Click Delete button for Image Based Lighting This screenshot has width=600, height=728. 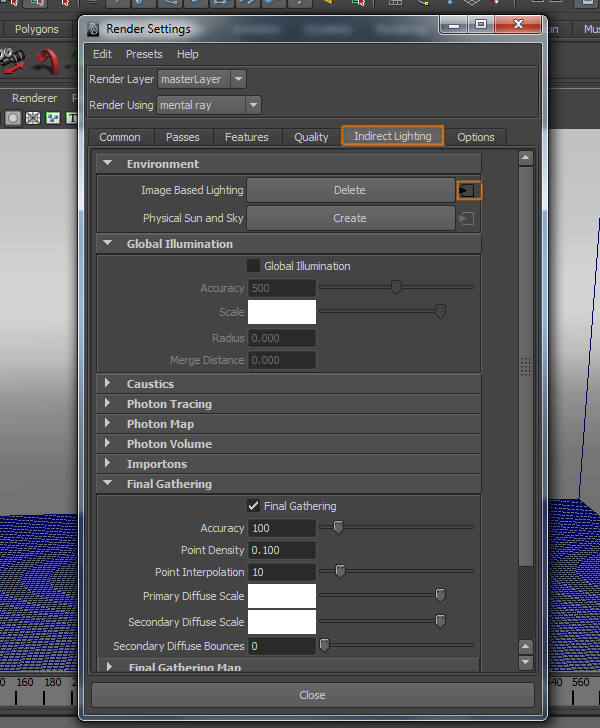350,190
